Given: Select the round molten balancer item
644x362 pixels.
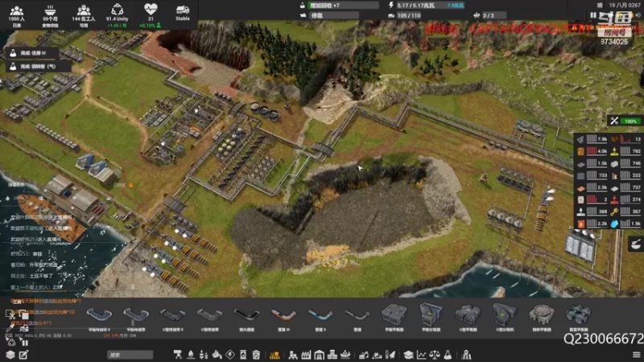Looking at the screenshot, I should pos(542,317).
